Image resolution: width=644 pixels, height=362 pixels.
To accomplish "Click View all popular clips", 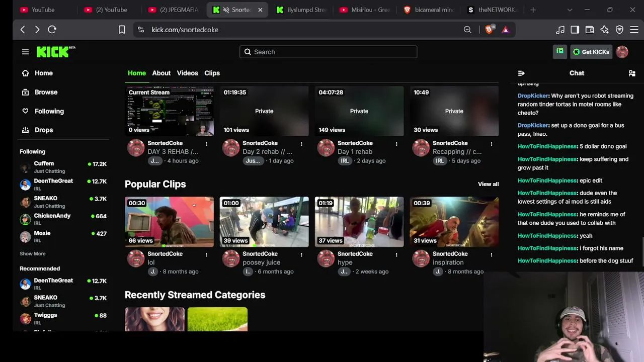I will [x=488, y=184].
